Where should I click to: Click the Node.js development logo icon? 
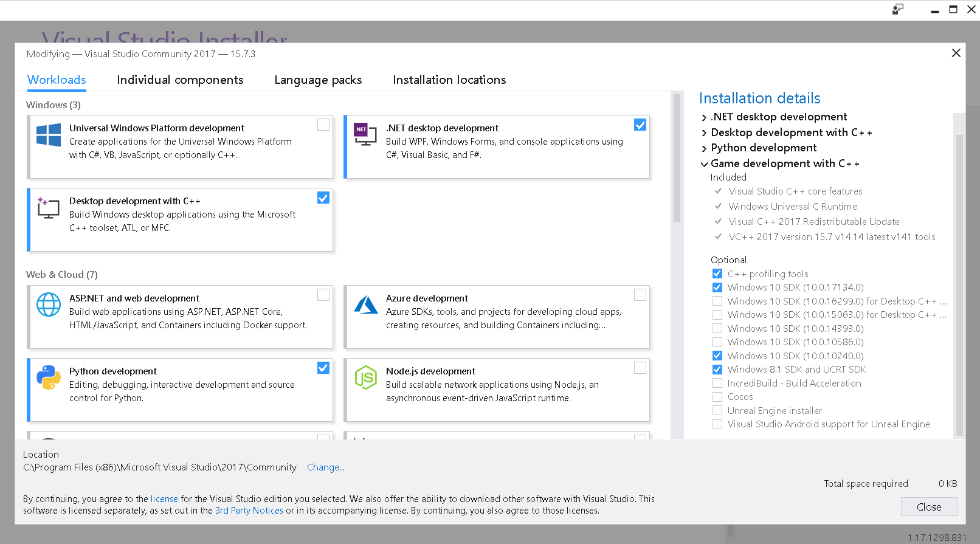365,377
